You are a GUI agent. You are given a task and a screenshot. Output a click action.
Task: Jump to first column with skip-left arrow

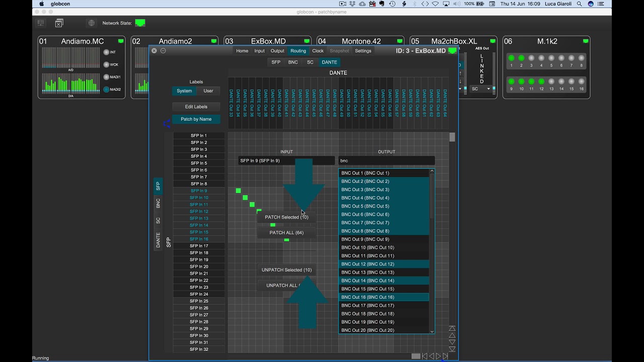(424, 356)
